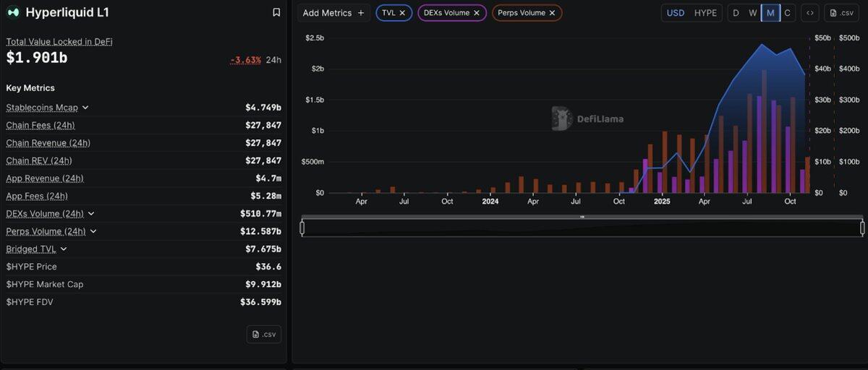Switch denomination to HYPE

pyautogui.click(x=705, y=13)
